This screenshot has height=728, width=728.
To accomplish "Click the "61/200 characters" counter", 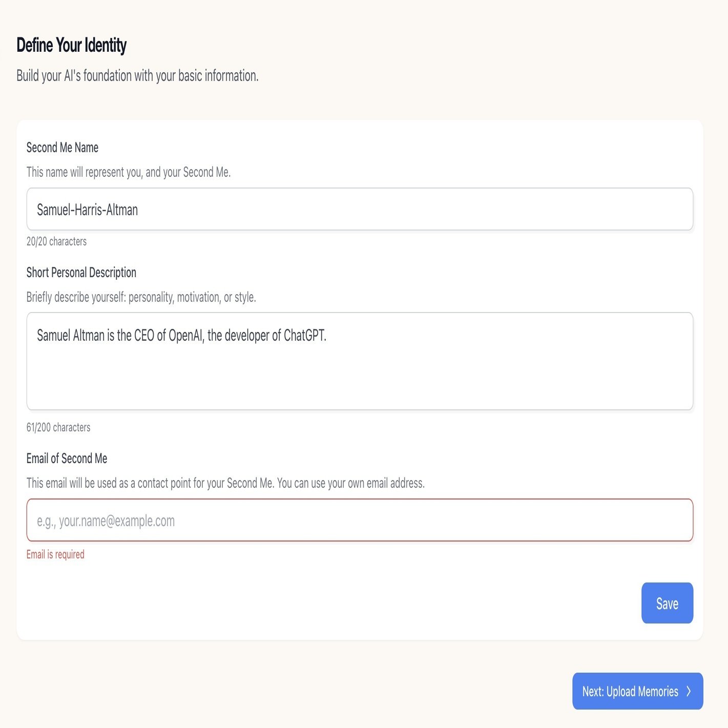I will (x=58, y=427).
